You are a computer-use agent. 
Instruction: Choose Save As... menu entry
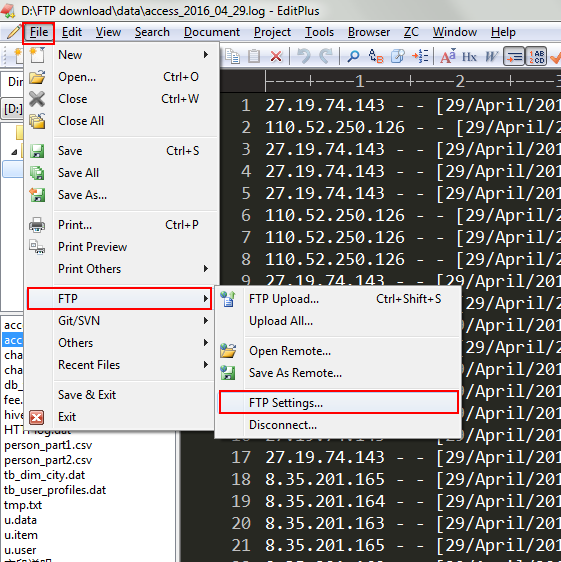tap(122, 195)
